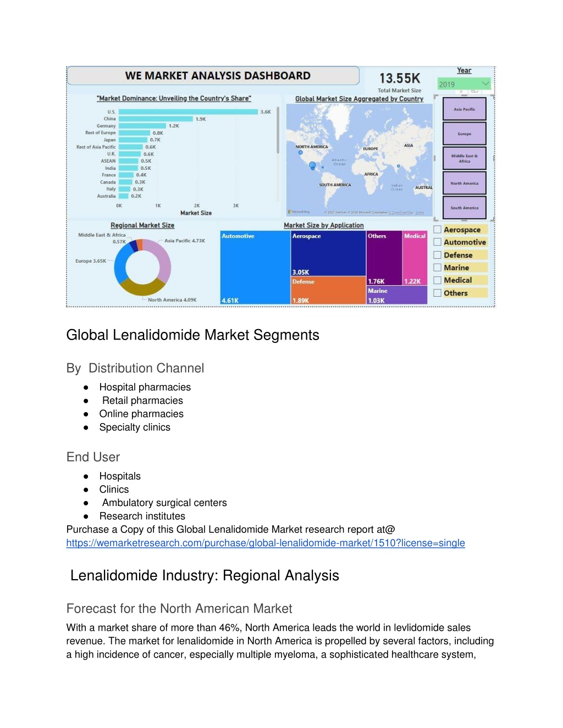Viewport: 563px width, 728px height.
Task: Check the Aerospace checkbox
Action: tap(438, 230)
